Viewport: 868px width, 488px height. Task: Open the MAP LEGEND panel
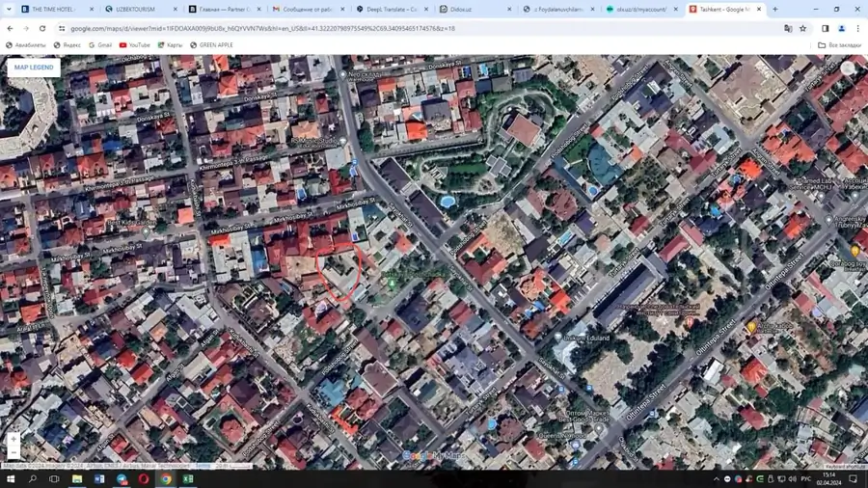click(34, 68)
